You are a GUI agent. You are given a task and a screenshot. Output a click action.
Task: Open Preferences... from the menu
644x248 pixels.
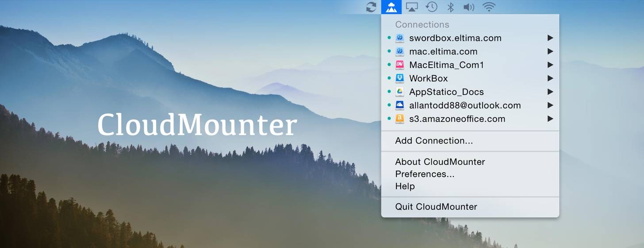point(425,174)
